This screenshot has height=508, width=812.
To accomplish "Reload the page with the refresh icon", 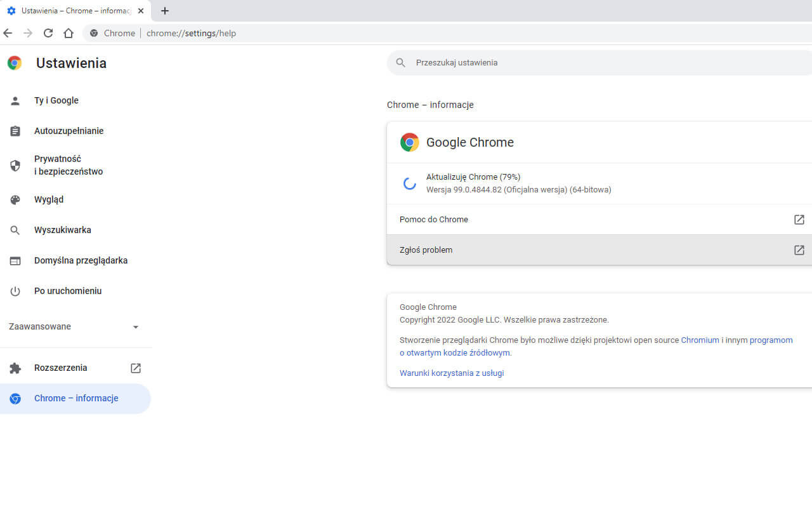I will pyautogui.click(x=48, y=33).
